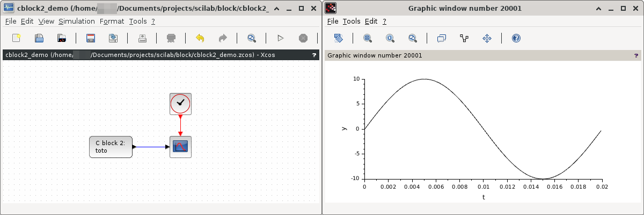The width and height of the screenshot is (644, 215).
Task: Select the black link from C block to scope
Action: click(x=151, y=147)
